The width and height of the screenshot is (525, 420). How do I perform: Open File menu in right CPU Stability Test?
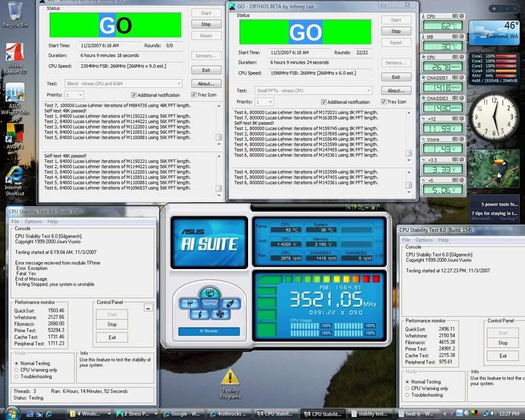[406, 240]
